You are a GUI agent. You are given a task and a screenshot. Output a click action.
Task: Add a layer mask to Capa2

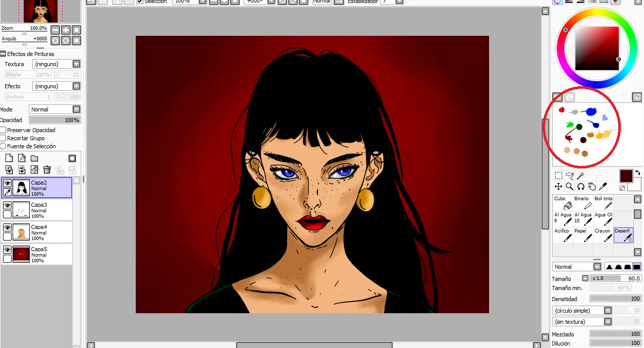[72, 158]
